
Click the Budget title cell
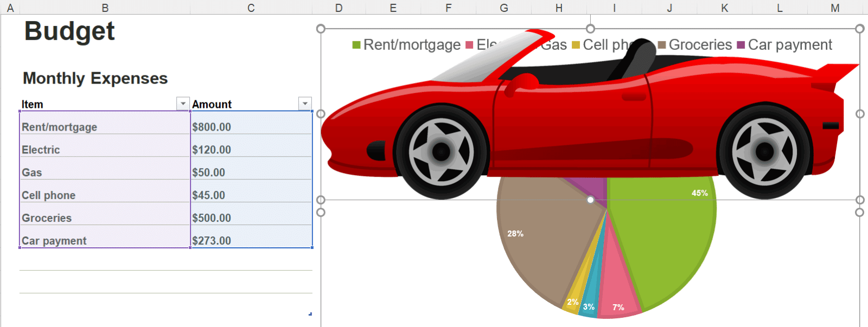(69, 31)
